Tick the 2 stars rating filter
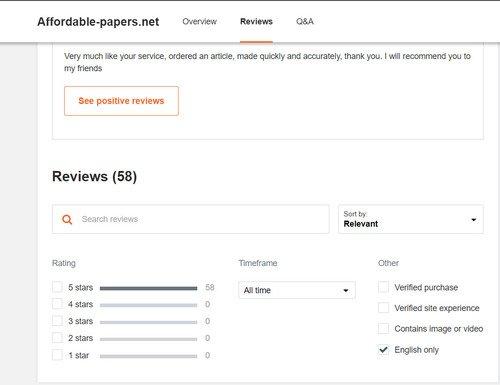Screen dimensions: 500x385 [57, 338]
